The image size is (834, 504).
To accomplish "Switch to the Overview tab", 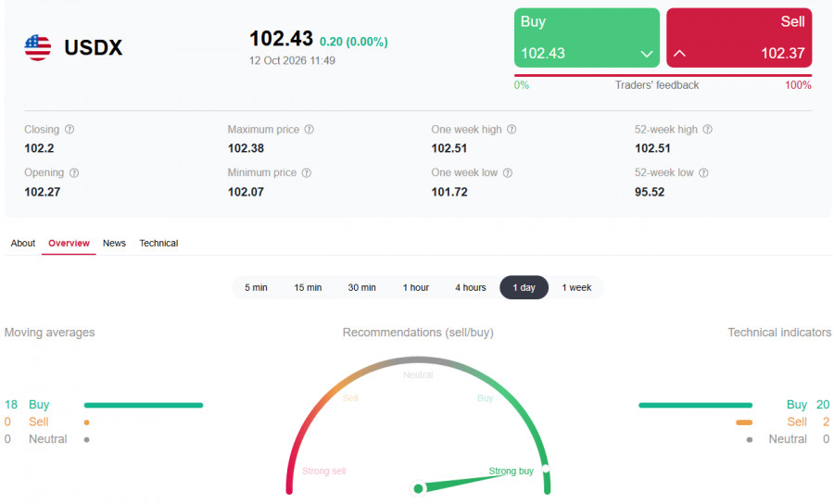I will pos(69,243).
